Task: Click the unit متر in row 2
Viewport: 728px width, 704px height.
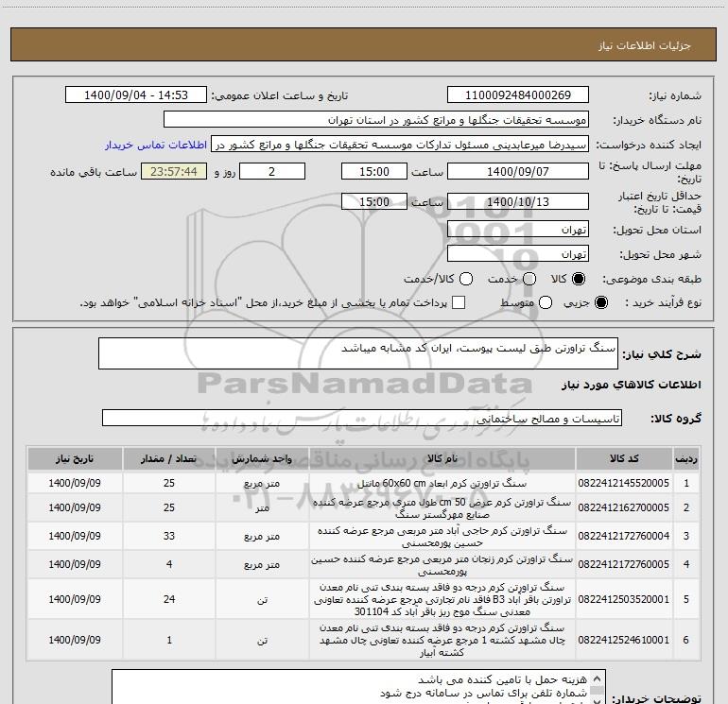Action: pyautogui.click(x=262, y=508)
